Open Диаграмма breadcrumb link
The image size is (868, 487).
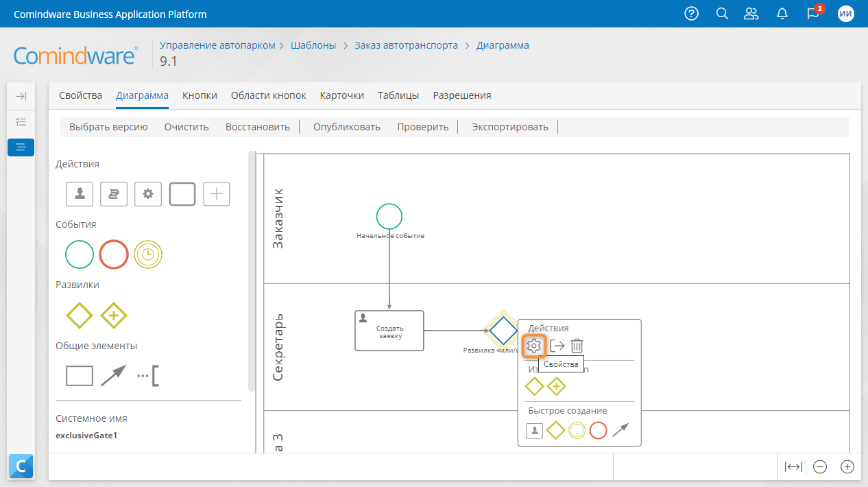(x=503, y=45)
